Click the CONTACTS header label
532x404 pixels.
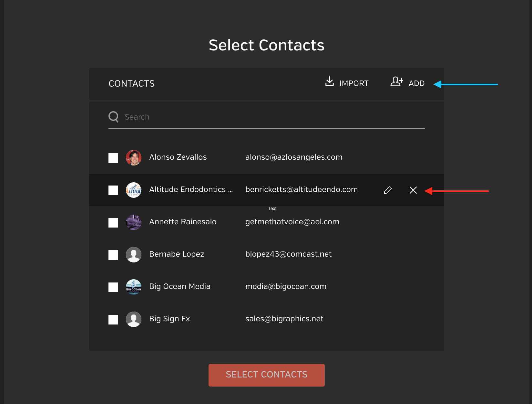[131, 83]
